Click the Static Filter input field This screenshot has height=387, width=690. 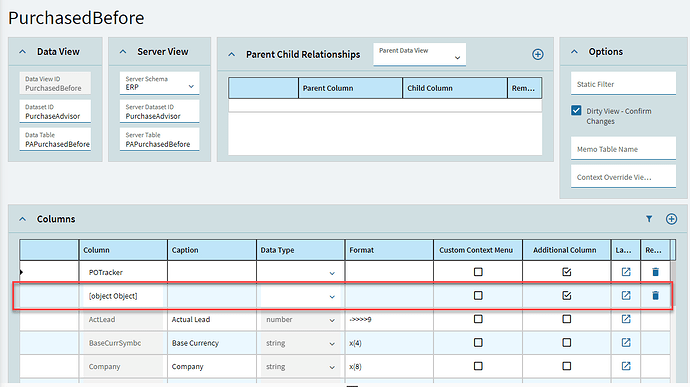[623, 84]
